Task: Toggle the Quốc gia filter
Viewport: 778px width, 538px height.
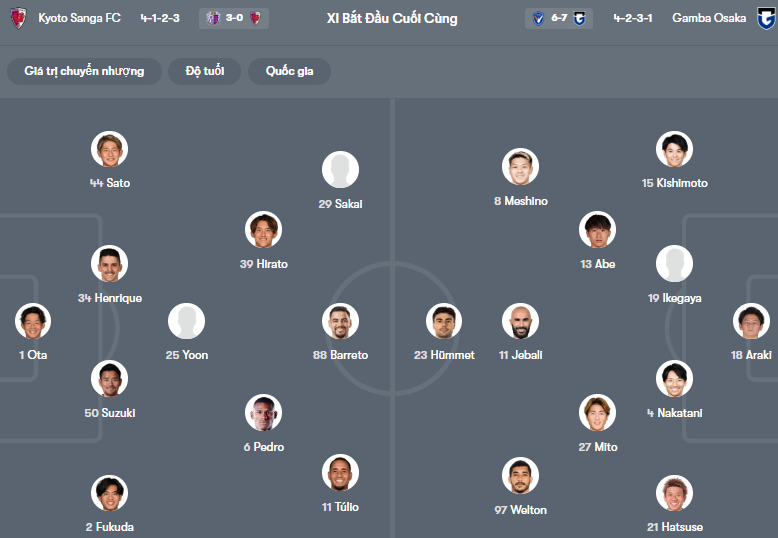Action: 289,71
